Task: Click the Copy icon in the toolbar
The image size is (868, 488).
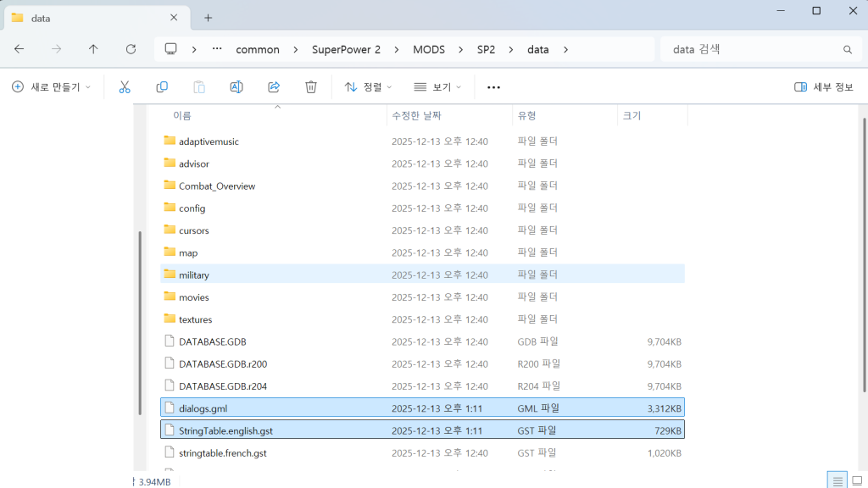Action: [162, 86]
